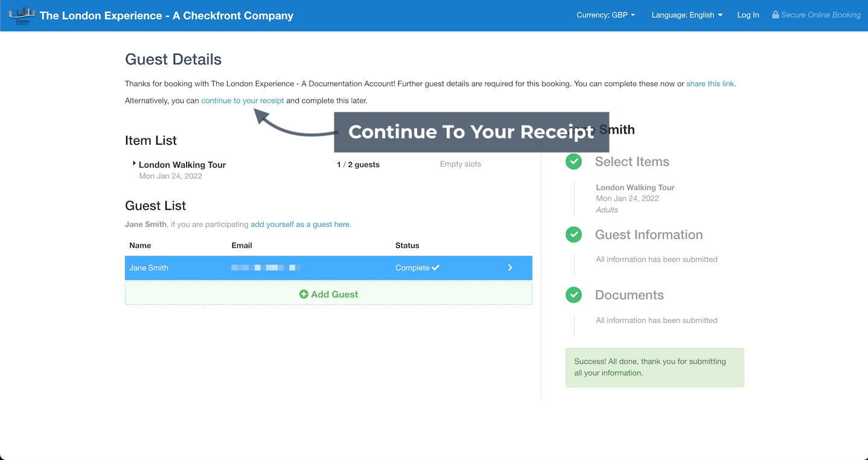Click the Select Items step heading
Screen dimensions: 868x460
coord(632,162)
